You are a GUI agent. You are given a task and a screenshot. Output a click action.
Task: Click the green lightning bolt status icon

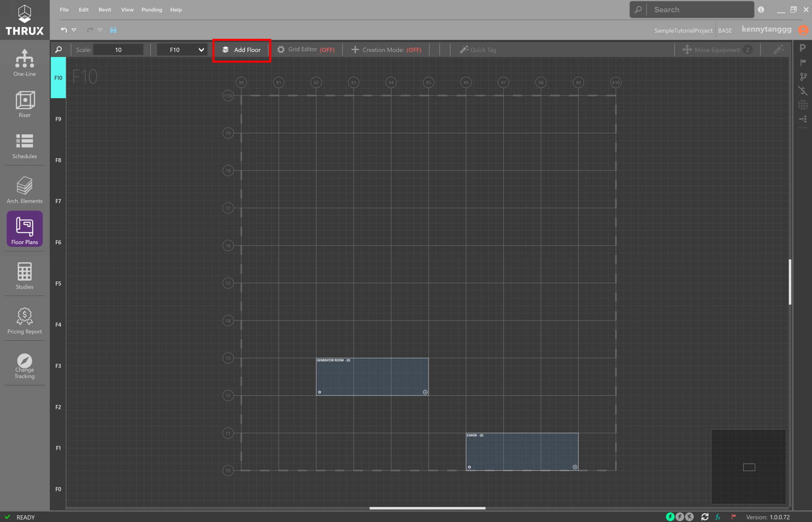(x=670, y=517)
